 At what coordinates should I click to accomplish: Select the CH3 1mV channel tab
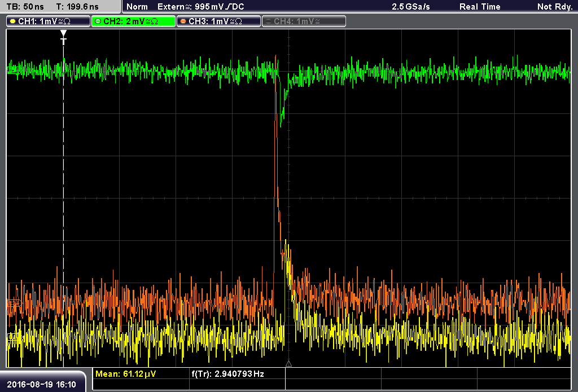(218, 21)
